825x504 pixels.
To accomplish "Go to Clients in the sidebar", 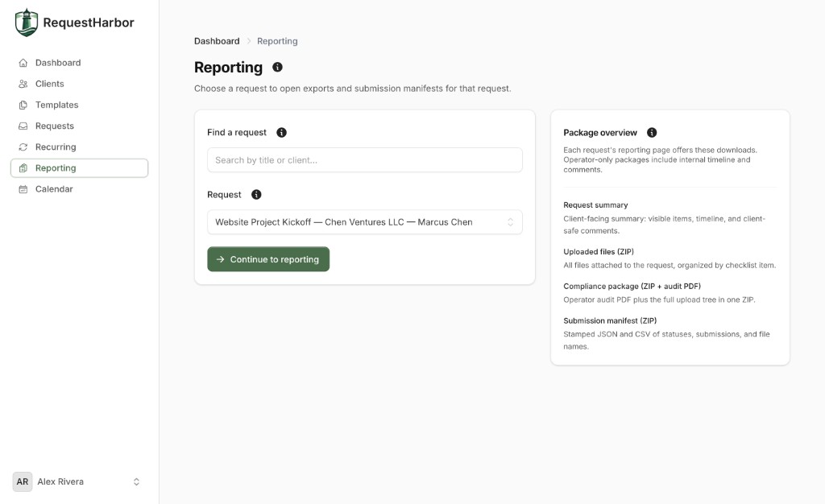I will click(x=79, y=84).
